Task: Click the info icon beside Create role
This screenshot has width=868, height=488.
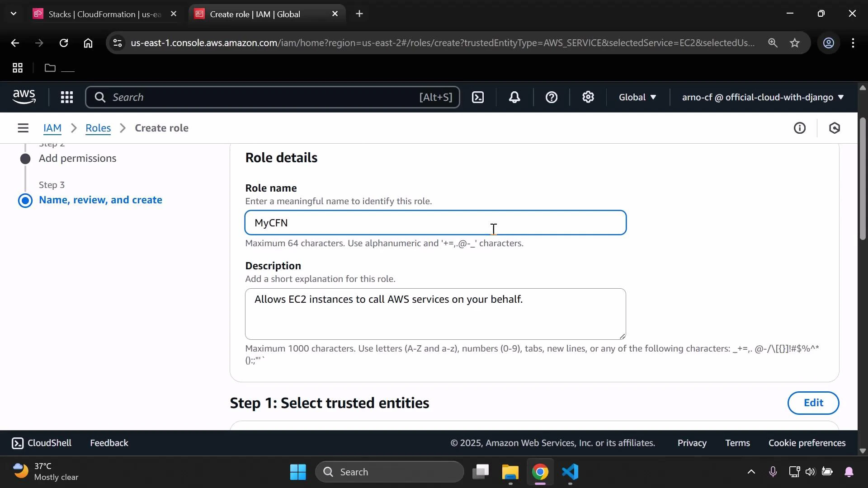Action: 800,128
